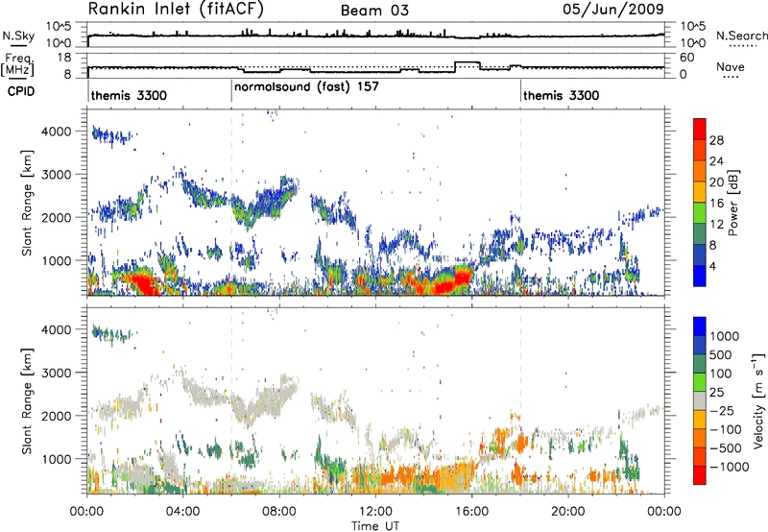Viewport: 768px width, 532px height.
Task: Click the "Freq. [MHz]" axis label
Action: pos(17,64)
